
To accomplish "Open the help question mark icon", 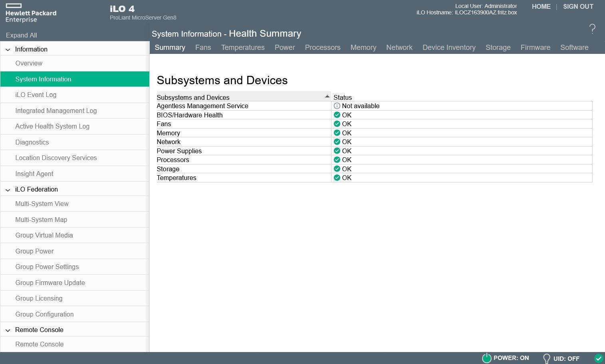I will (x=592, y=29).
